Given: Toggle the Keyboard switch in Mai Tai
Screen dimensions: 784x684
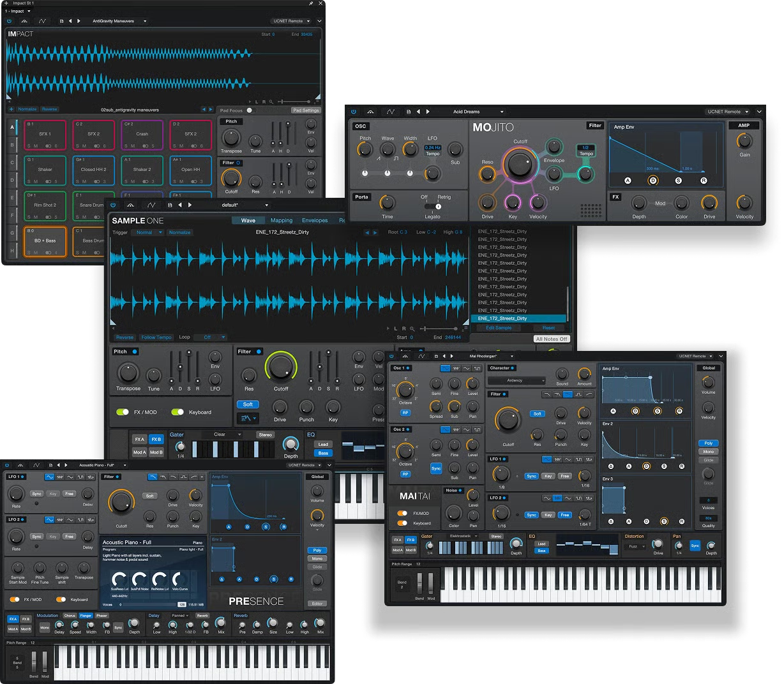Looking at the screenshot, I should click(x=402, y=523).
